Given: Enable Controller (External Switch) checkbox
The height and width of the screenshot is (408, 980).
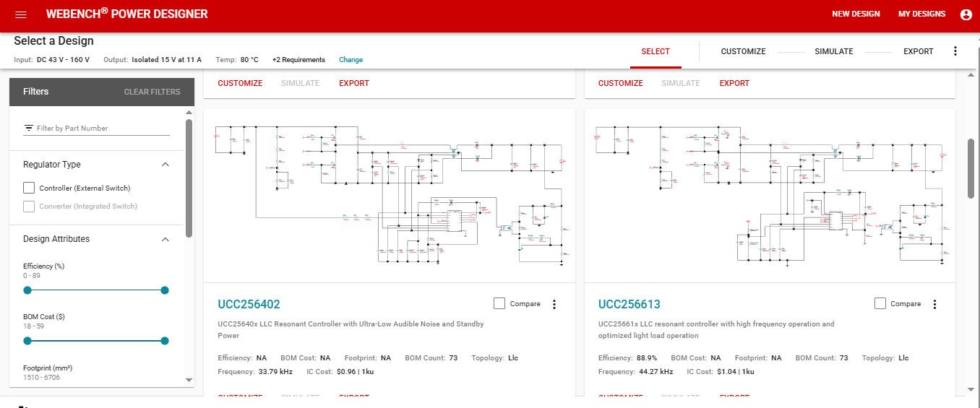Looking at the screenshot, I should pos(29,188).
